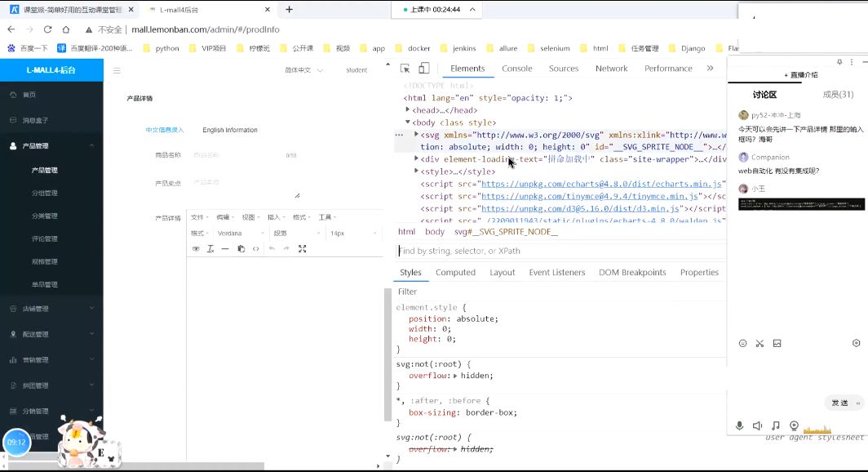Click the clear formatting icon in the editor
The image size is (868, 472).
210,249
